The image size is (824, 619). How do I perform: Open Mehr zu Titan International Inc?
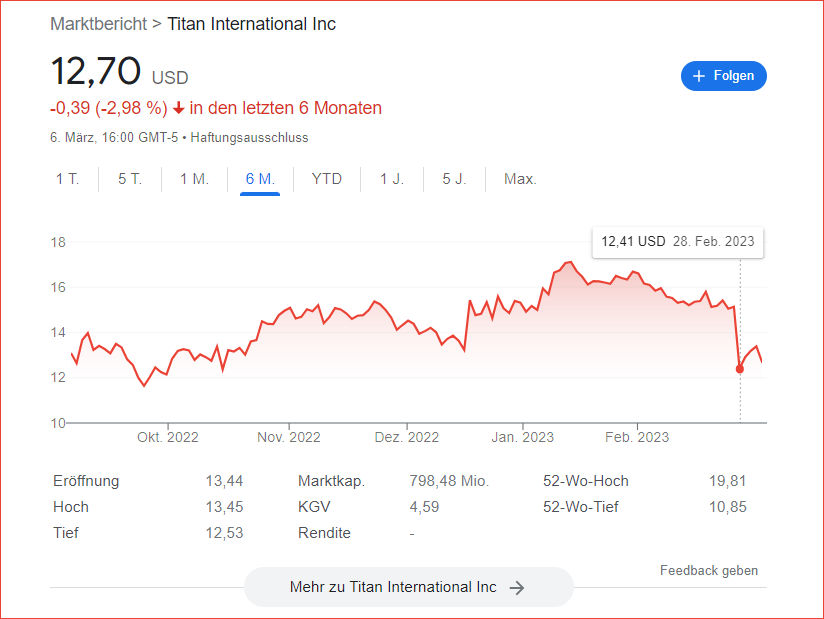coord(408,587)
